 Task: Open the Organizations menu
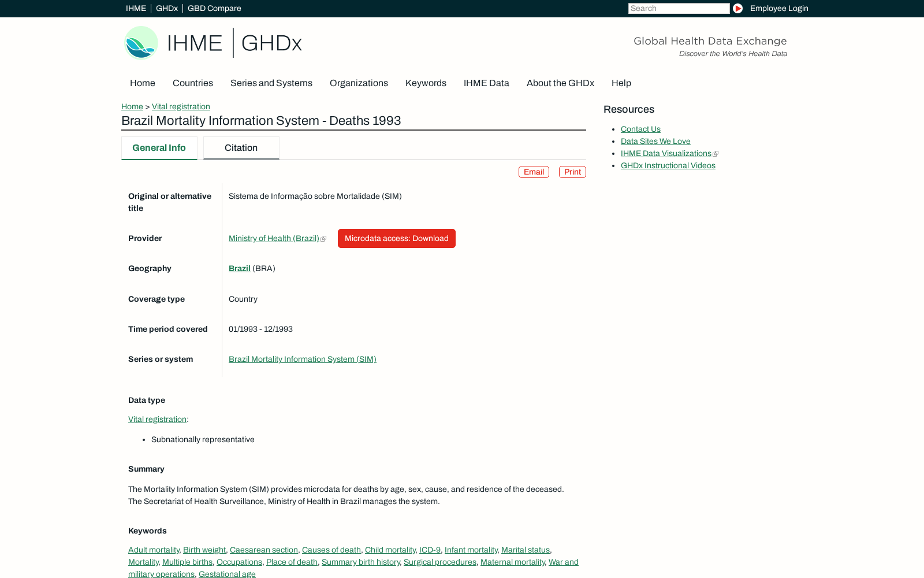coord(359,83)
